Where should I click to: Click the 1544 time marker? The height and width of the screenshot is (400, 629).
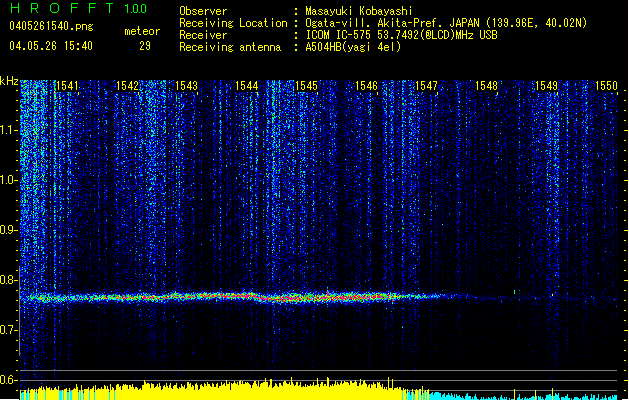point(247,86)
